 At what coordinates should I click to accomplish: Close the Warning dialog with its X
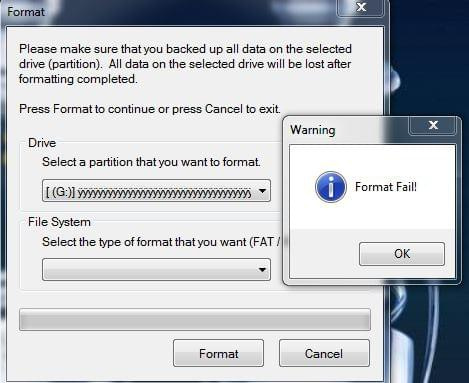[433, 125]
